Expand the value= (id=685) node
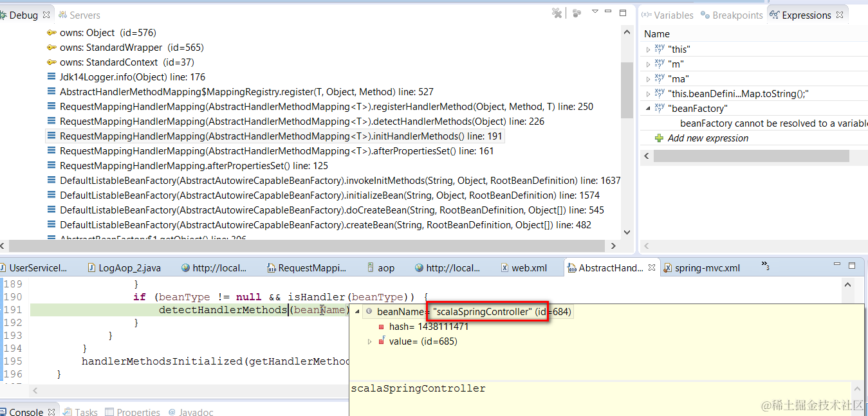 [369, 341]
